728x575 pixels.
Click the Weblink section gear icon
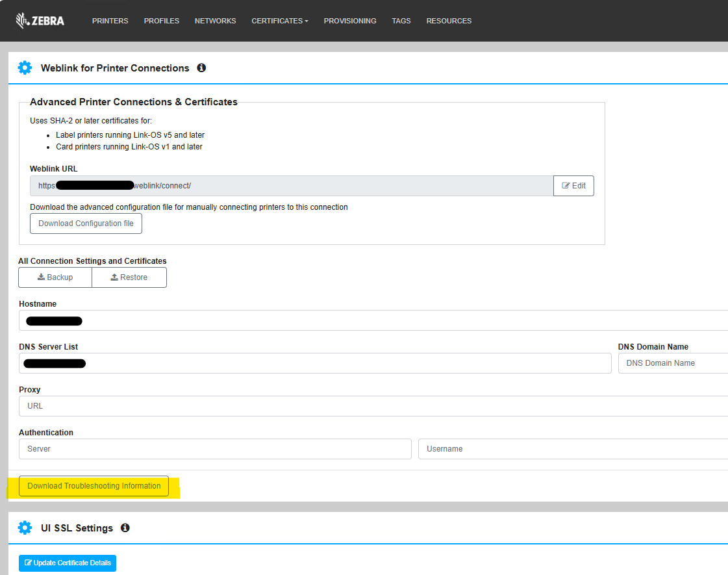pos(25,68)
